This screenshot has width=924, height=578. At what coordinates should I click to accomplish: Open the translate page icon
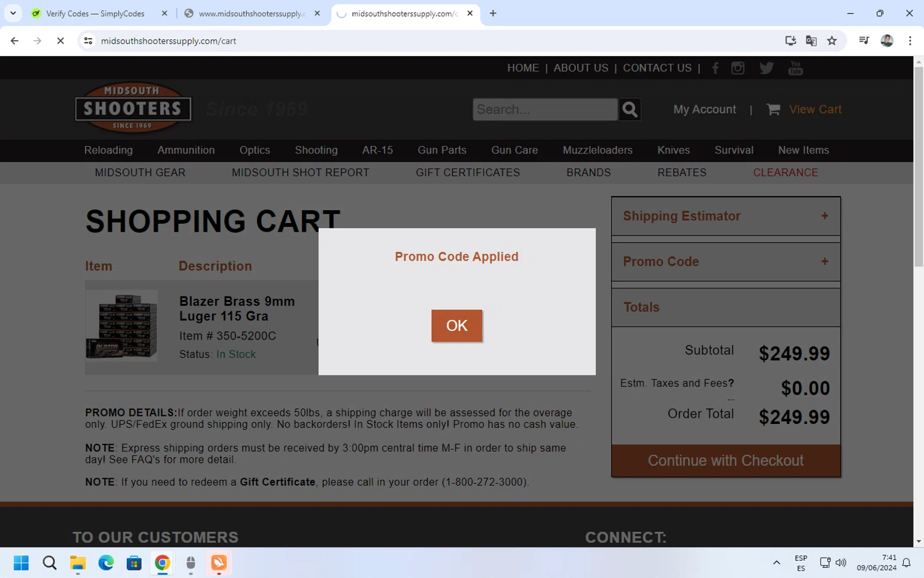tap(811, 41)
